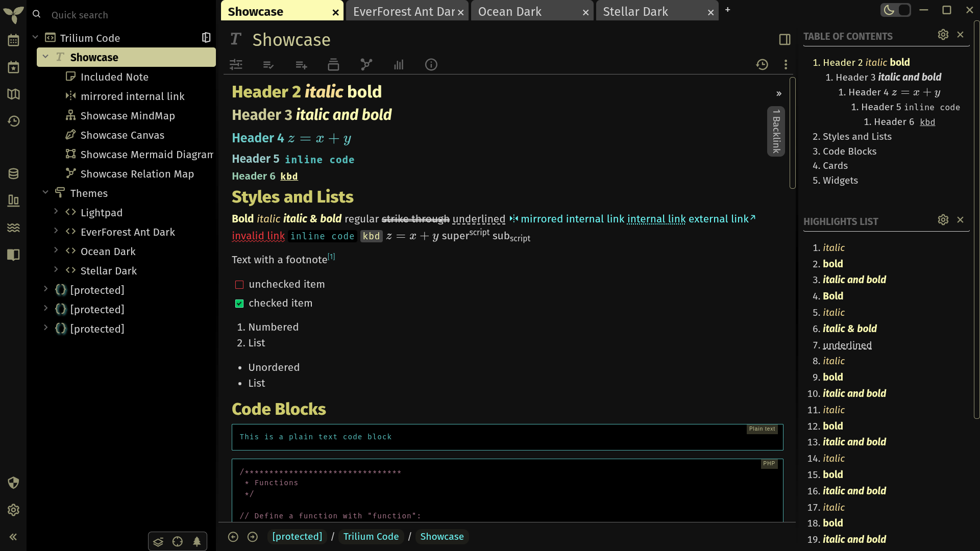This screenshot has height=551, width=980.
Task: Open inherited attributes ribbon icon
Action: [301, 64]
